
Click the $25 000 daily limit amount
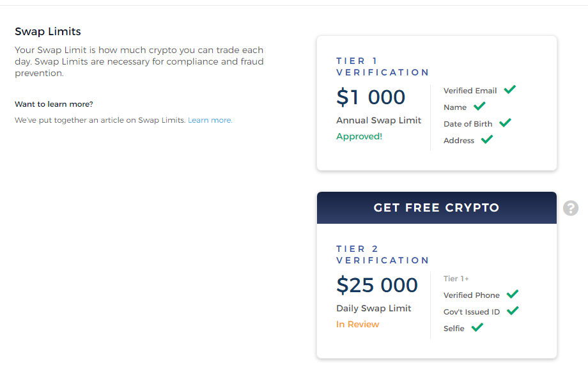point(377,285)
